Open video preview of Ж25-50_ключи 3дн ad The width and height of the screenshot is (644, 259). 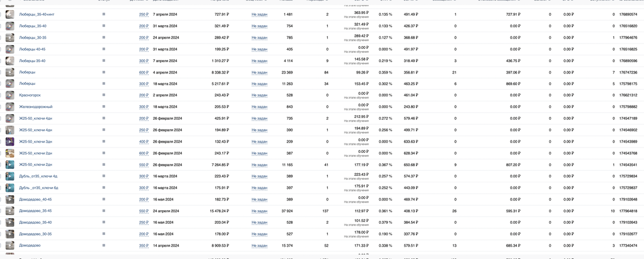pyautogui.click(x=10, y=142)
